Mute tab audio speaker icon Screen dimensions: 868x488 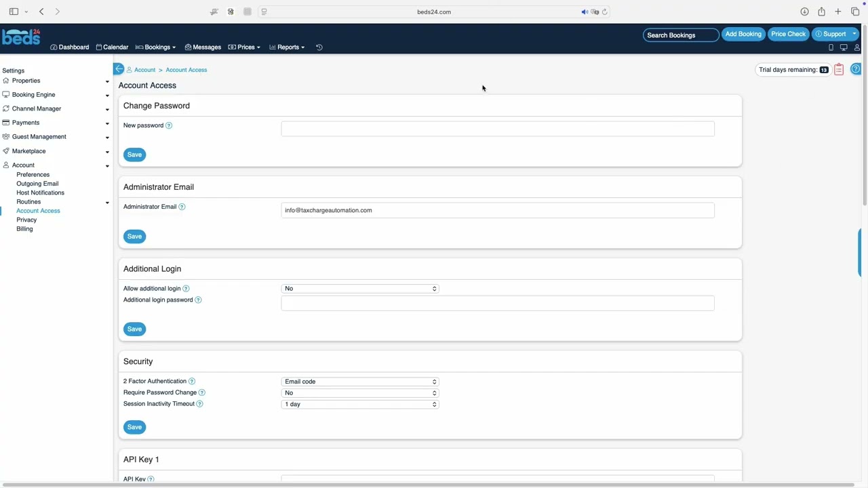coord(585,12)
